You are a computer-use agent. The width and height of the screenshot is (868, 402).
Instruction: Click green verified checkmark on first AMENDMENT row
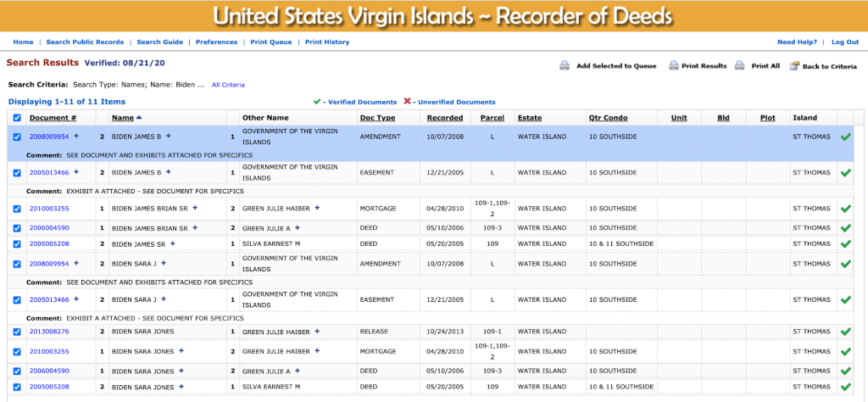pos(845,137)
